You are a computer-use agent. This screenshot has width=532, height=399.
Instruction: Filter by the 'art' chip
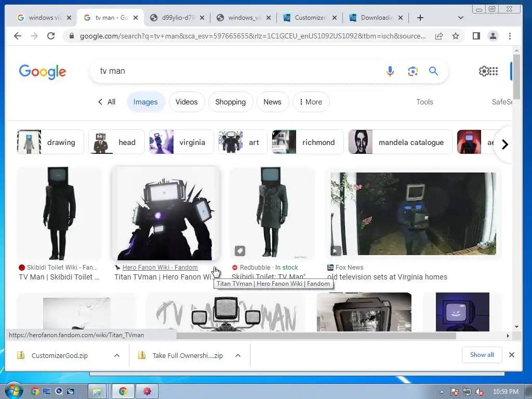(x=243, y=142)
